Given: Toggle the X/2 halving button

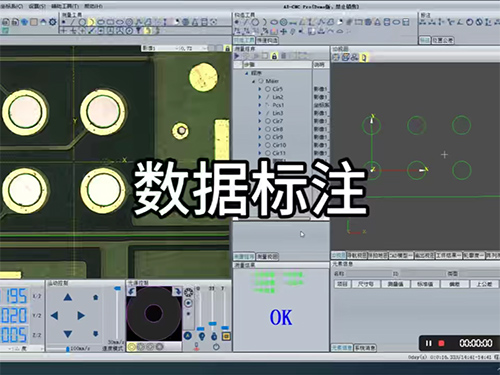Looking at the screenshot, I should 37,296.
